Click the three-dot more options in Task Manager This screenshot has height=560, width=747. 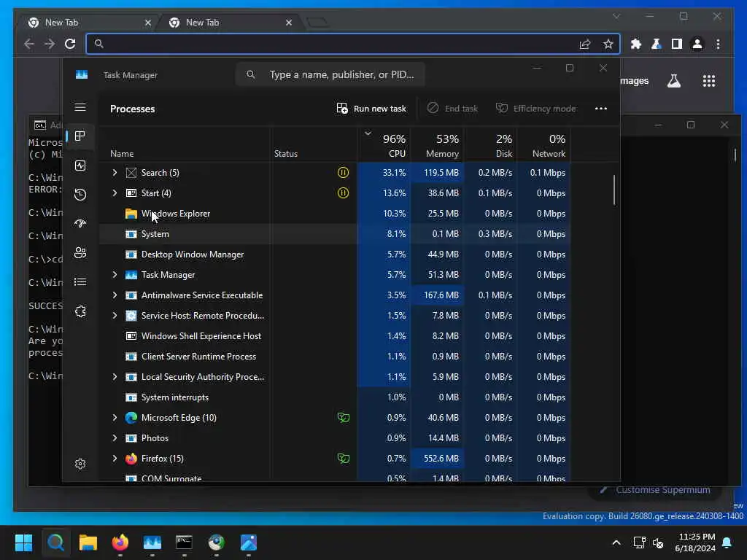601,109
